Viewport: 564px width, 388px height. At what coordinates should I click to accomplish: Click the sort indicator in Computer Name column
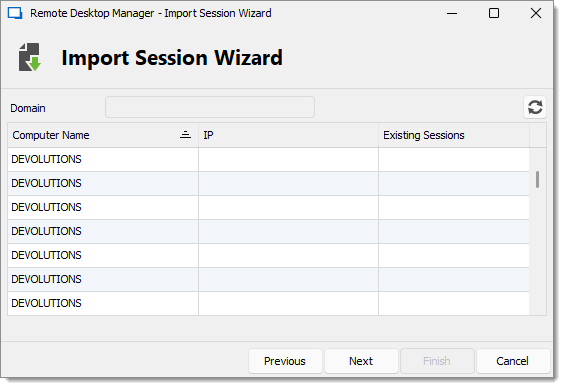[185, 135]
